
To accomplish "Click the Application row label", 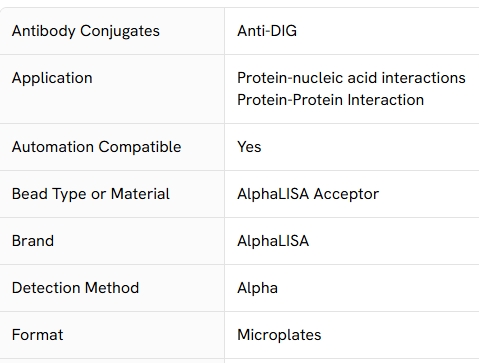I will pyautogui.click(x=52, y=78).
